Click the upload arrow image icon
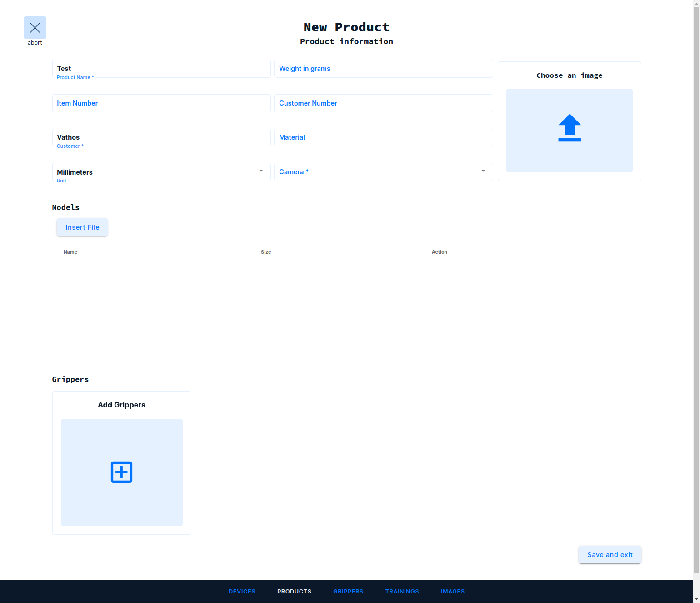Viewport: 700px width, 603px height. (x=570, y=128)
